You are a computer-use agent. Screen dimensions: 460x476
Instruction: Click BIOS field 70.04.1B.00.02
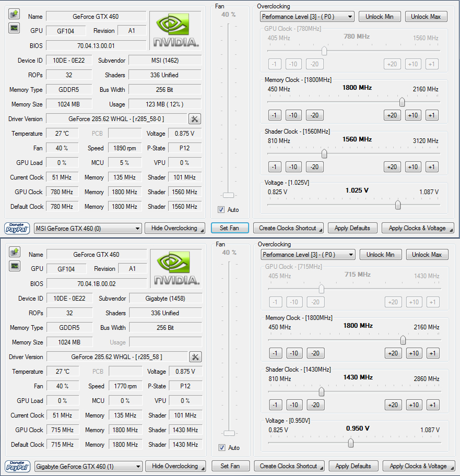(x=97, y=284)
